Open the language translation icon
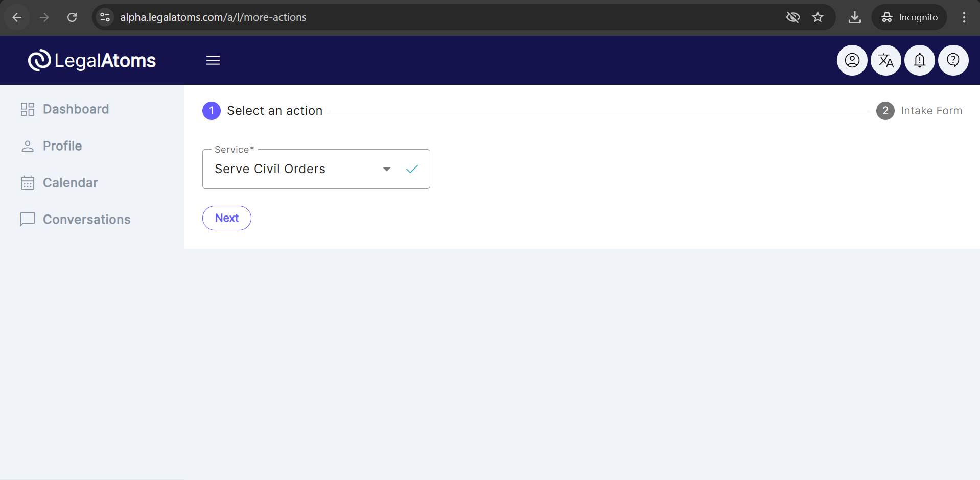980x480 pixels. point(885,60)
